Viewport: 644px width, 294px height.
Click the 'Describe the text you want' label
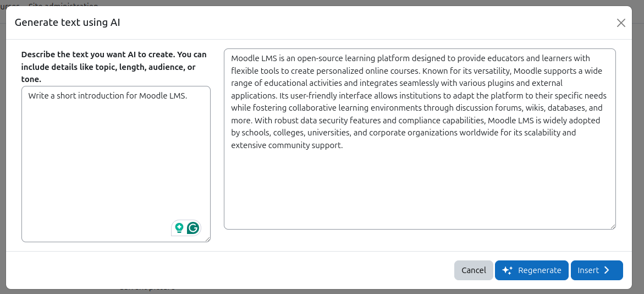tap(114, 67)
